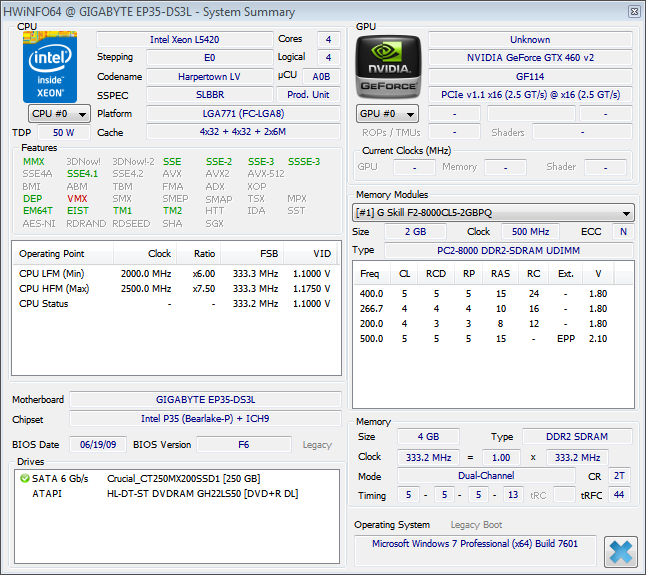Click the BIOS date 06/19/09 field

coord(98,444)
